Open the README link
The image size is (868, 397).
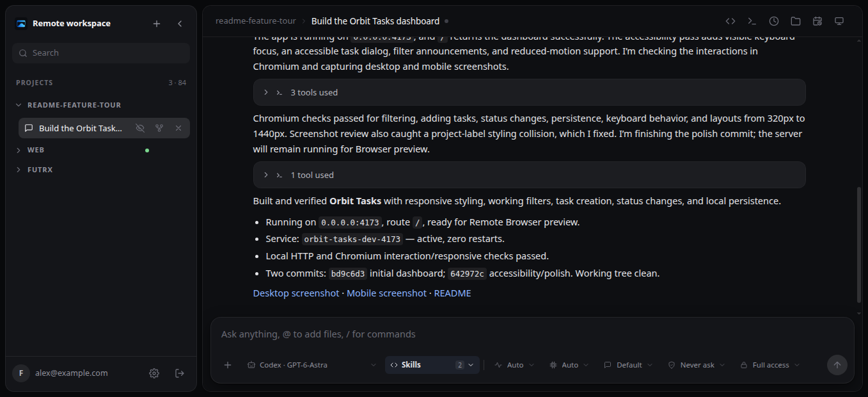pyautogui.click(x=452, y=293)
